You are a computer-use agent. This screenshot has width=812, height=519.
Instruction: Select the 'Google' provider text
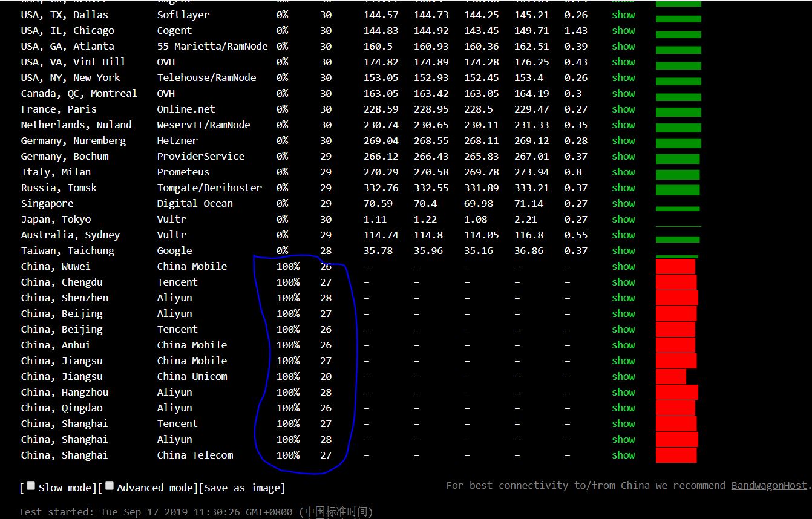coord(174,250)
